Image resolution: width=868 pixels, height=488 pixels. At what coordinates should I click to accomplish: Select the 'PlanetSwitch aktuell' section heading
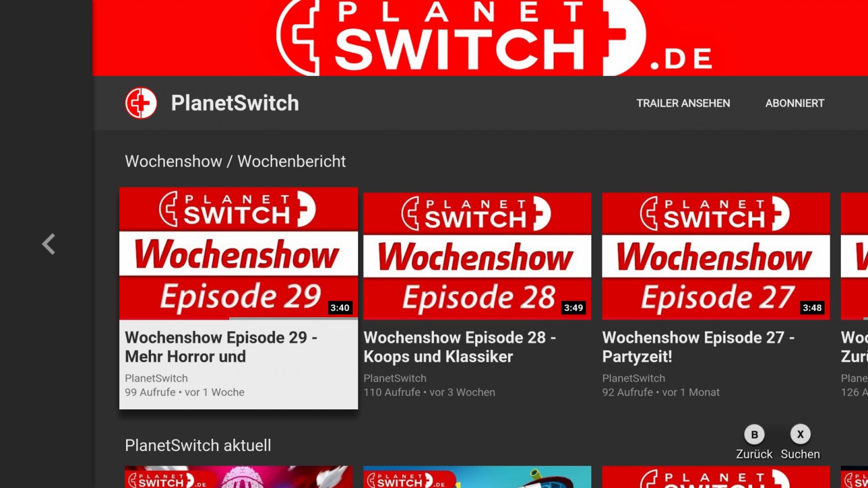click(198, 445)
